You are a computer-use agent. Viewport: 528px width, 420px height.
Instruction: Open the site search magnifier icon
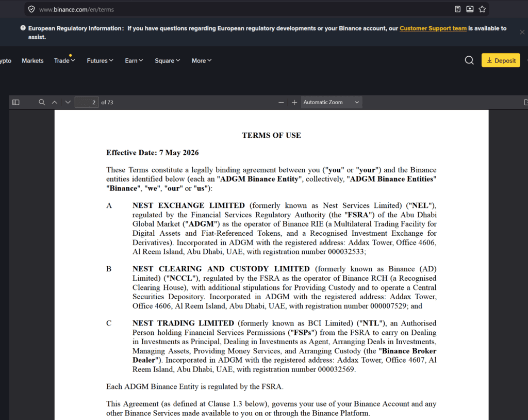(x=469, y=60)
